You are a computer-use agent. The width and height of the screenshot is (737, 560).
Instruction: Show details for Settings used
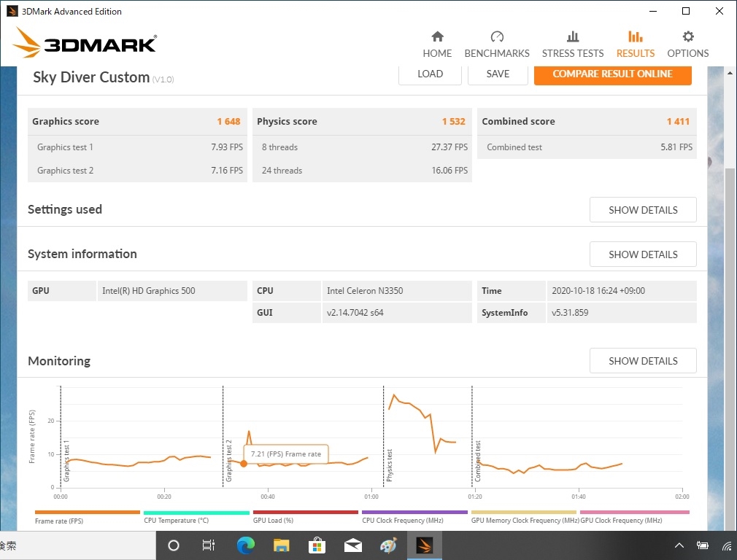pos(643,210)
